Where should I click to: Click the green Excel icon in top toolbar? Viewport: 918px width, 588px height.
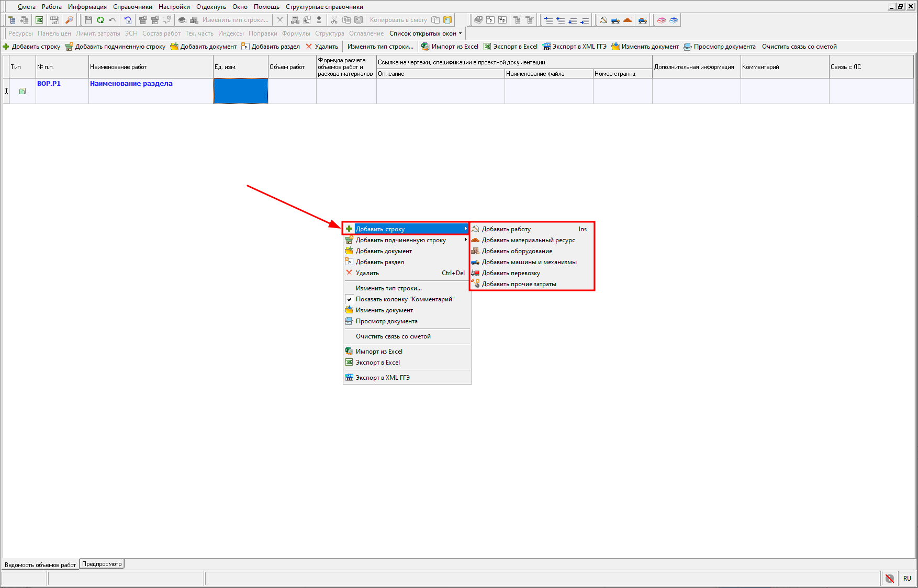tap(39, 20)
